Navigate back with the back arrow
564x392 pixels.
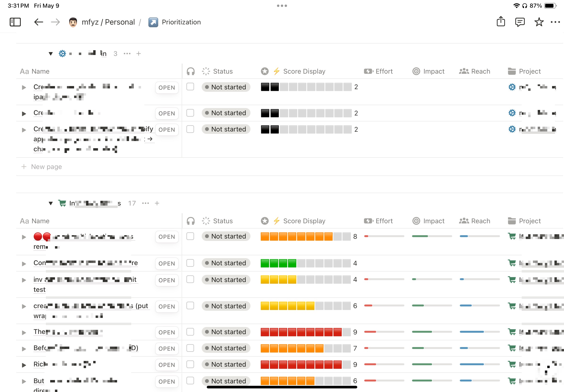38,22
